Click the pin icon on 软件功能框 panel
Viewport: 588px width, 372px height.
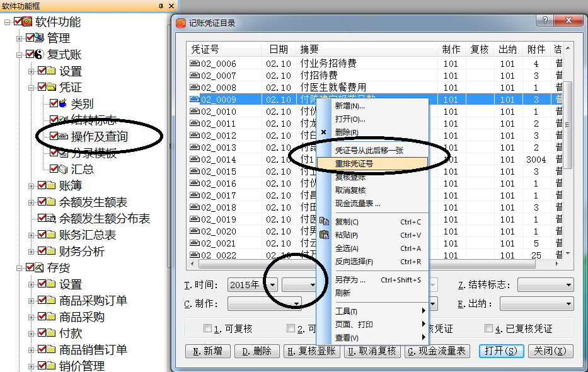point(161,6)
